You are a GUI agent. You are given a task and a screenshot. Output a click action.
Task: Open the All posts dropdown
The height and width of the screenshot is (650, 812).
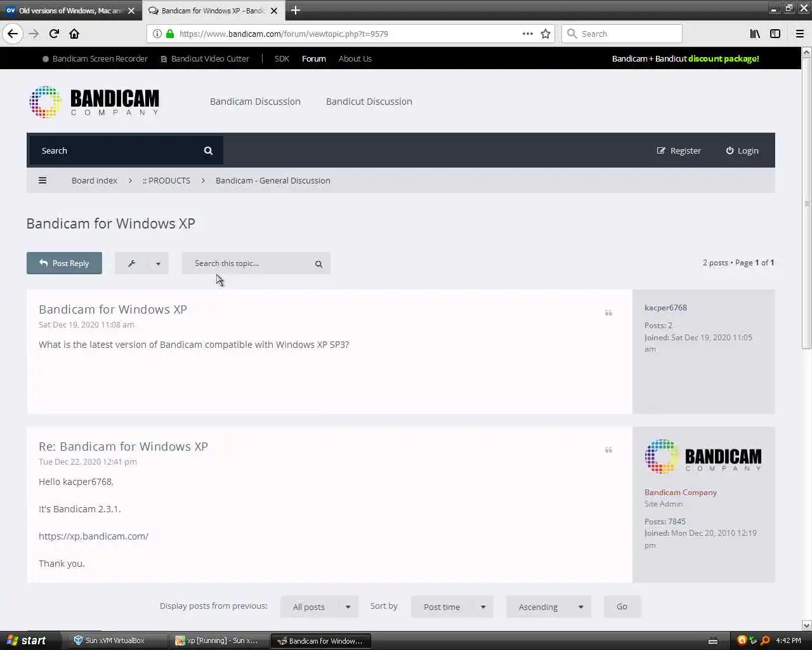click(x=319, y=607)
